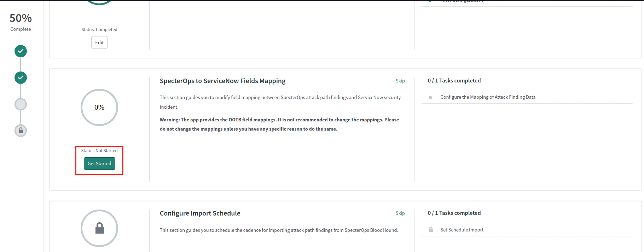Click the 0% progress circle for Fields Mapping
Screen dimensions: 644x252
tap(99, 107)
